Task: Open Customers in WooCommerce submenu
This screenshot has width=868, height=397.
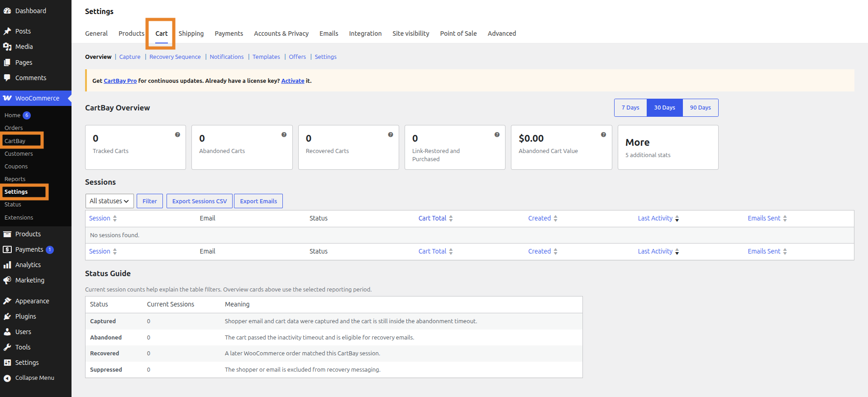Action: [x=19, y=154]
